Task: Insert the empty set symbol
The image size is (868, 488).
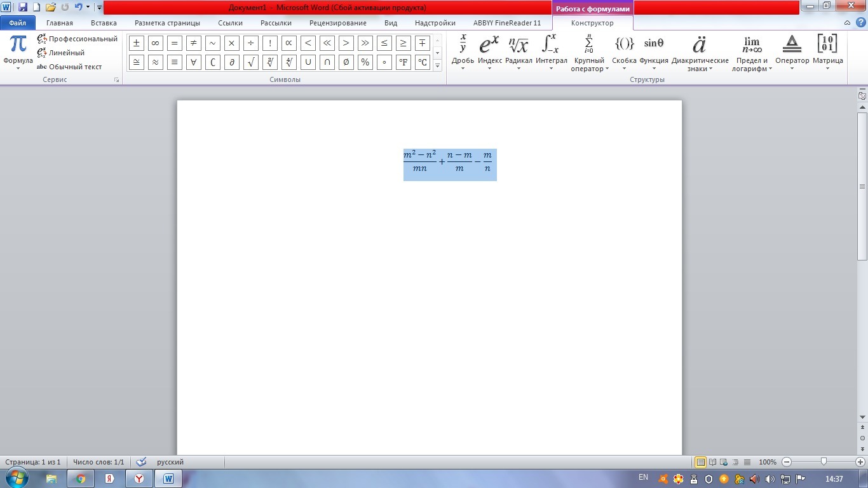Action: coord(346,62)
